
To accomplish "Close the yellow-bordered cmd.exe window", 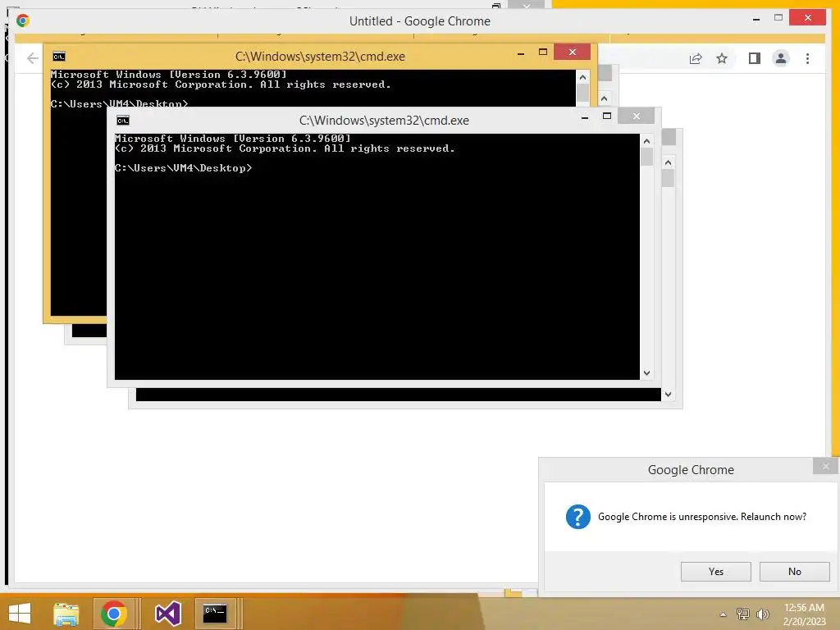I will tap(572, 52).
